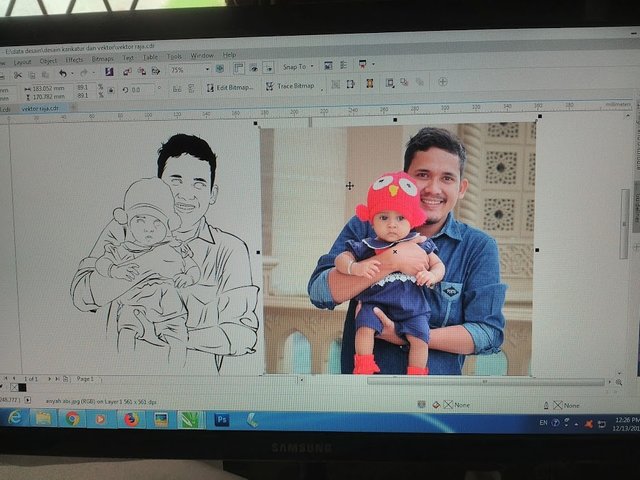Click the Cut scissors icon
640x480 pixels.
point(18,75)
